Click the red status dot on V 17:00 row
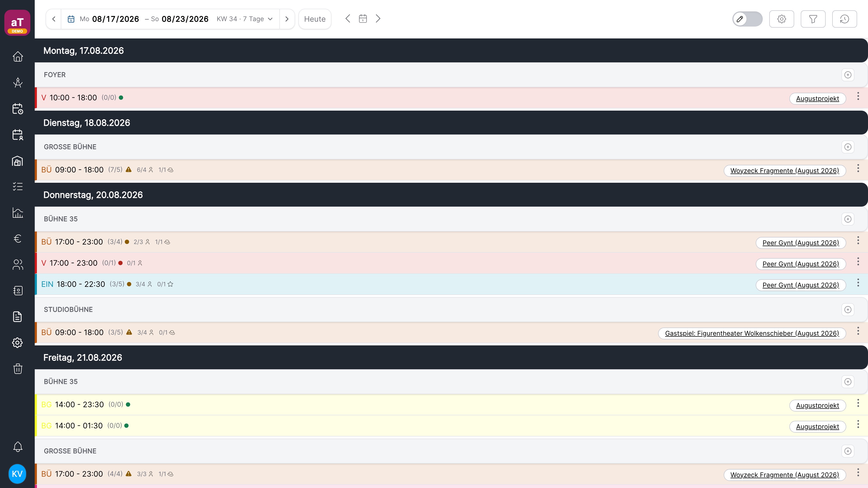868x488 pixels. (120, 263)
